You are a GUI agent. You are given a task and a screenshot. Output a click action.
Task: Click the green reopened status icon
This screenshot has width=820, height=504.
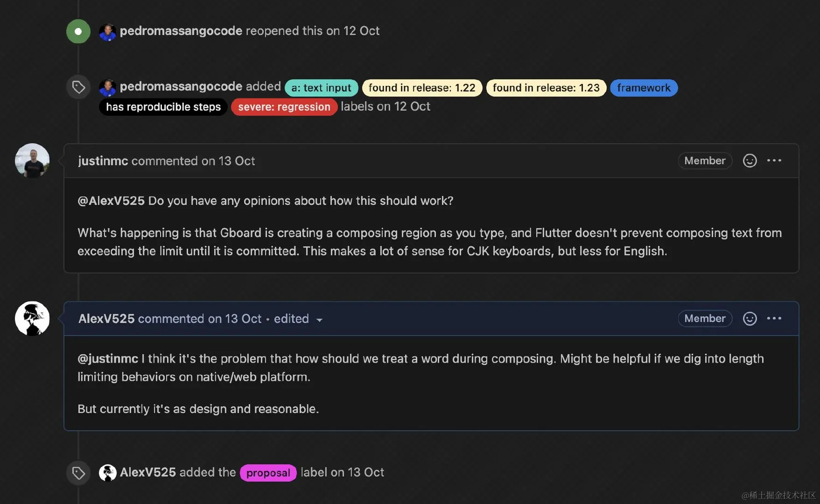[78, 31]
